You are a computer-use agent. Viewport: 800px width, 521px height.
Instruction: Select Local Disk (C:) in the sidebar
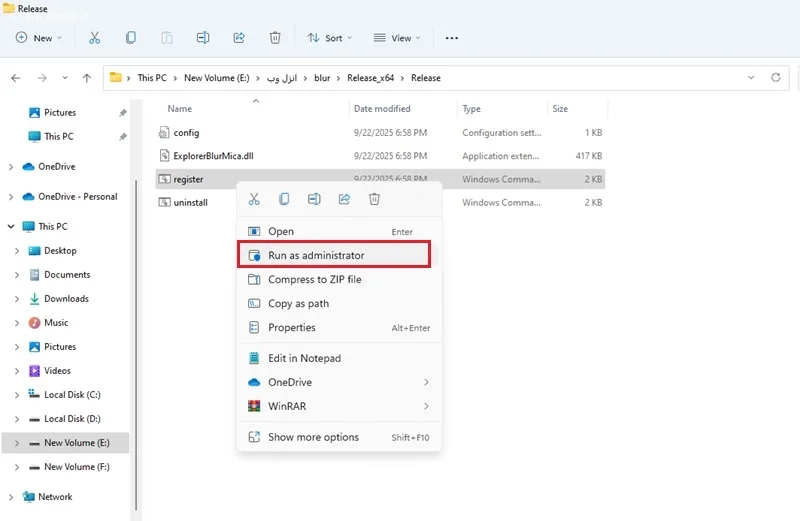72,395
